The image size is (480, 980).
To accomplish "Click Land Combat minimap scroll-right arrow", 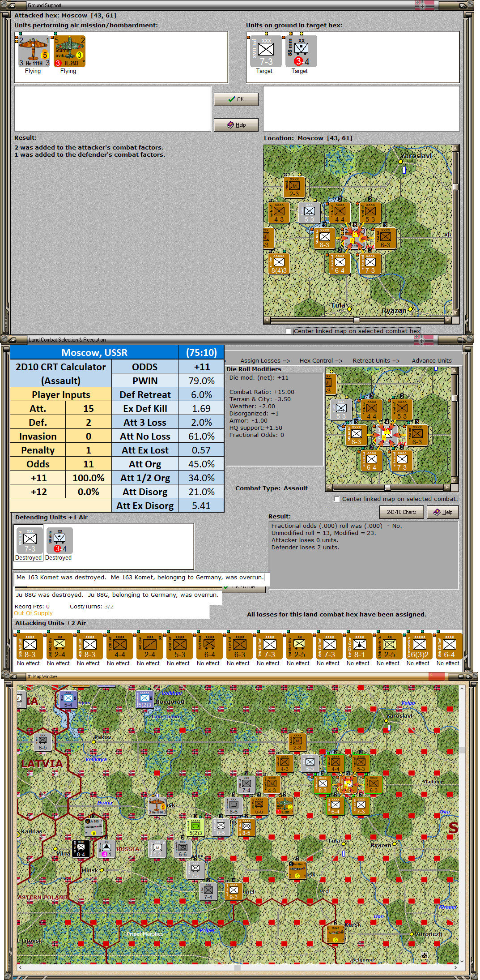I will click(x=447, y=488).
